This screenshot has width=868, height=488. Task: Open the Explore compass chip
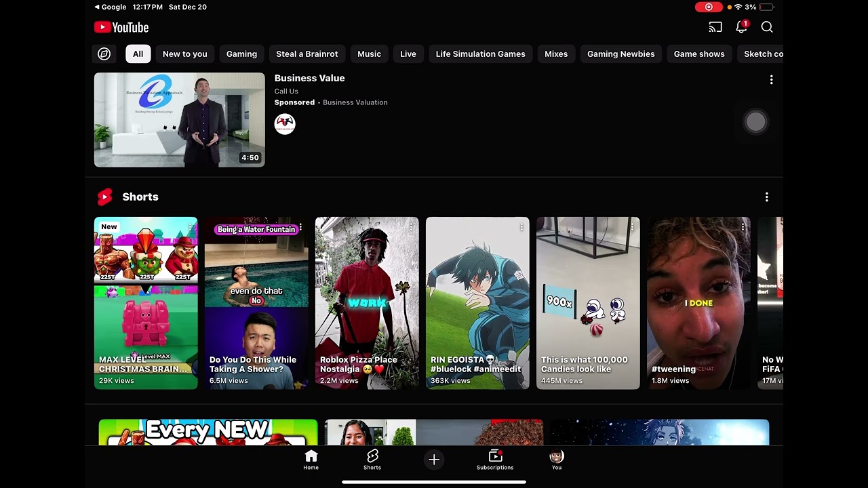pos(104,54)
